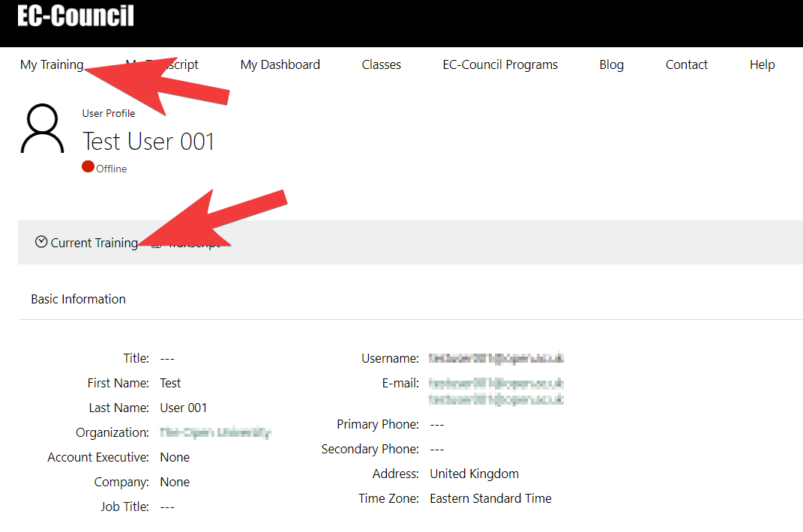Open My Dashboard from the navigation bar
The width and height of the screenshot is (803, 532).
[280, 64]
